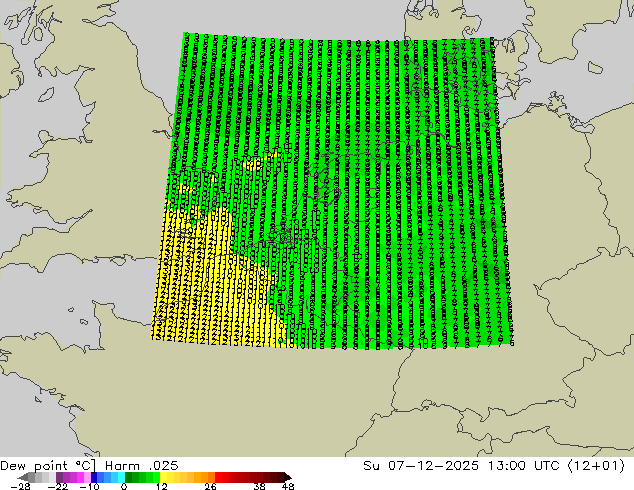Click the bright yellow legend swatch by 12

coord(163,477)
